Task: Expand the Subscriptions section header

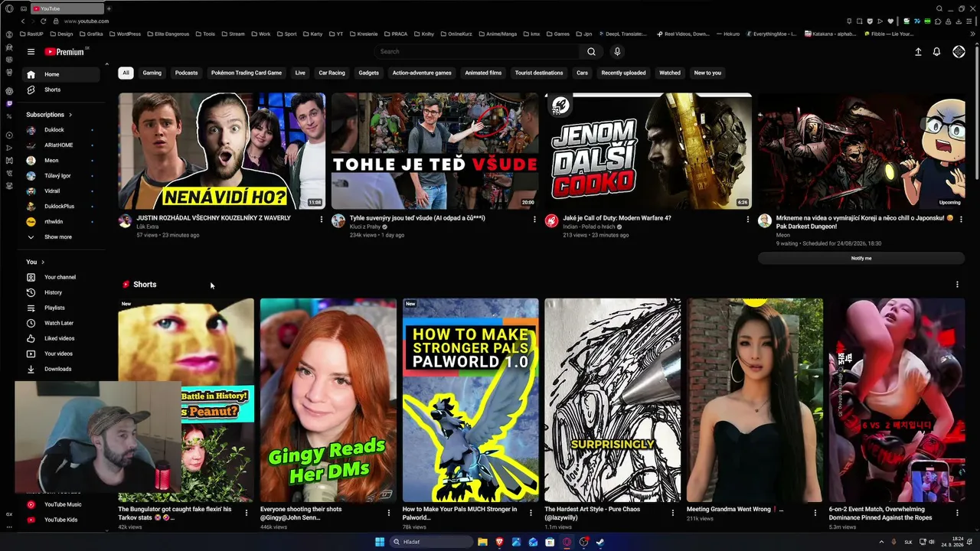Action: (x=48, y=115)
